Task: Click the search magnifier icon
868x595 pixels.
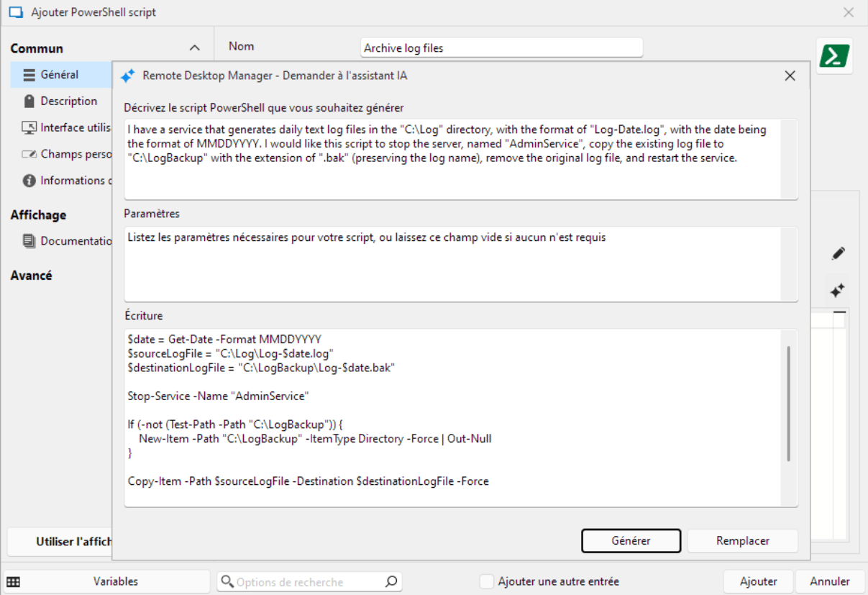Action: pyautogui.click(x=390, y=581)
